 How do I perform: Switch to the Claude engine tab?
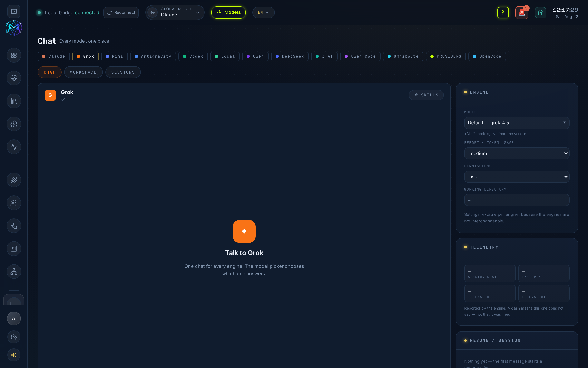coord(54,56)
